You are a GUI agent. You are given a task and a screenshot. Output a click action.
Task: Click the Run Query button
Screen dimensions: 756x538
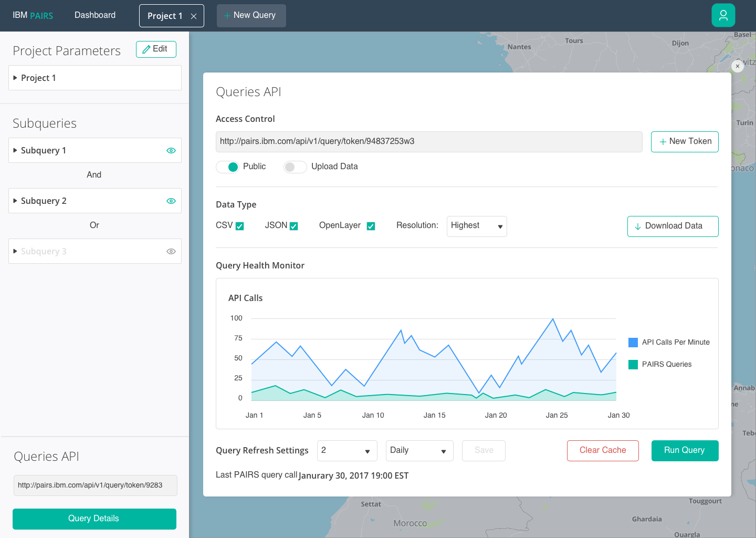(x=685, y=450)
